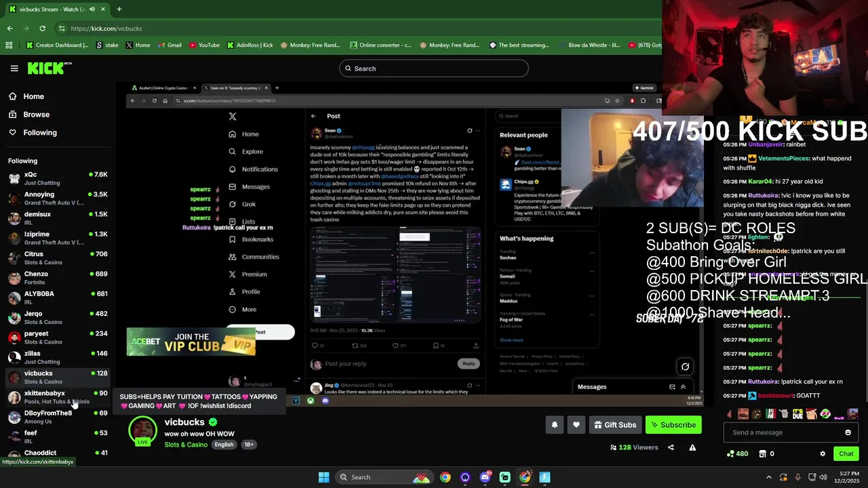Screen dimensions: 868x488
Task: Click the ACEBET VIP Club banner
Action: 191,342
